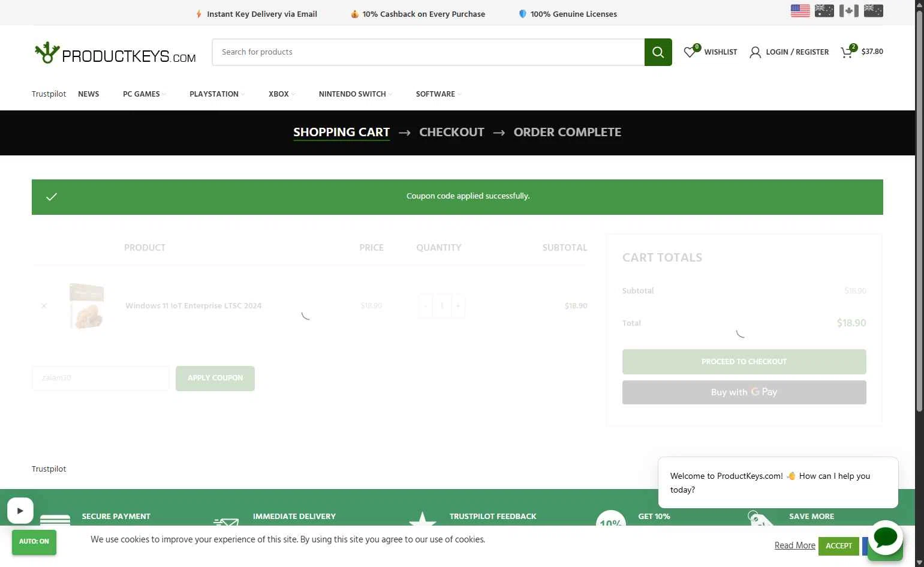Click the Get 10% badge icon
Viewport: 924px width, 567px height.
pyautogui.click(x=611, y=519)
